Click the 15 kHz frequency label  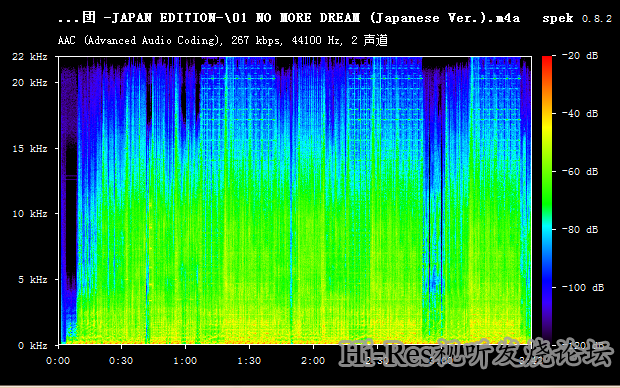[30, 149]
